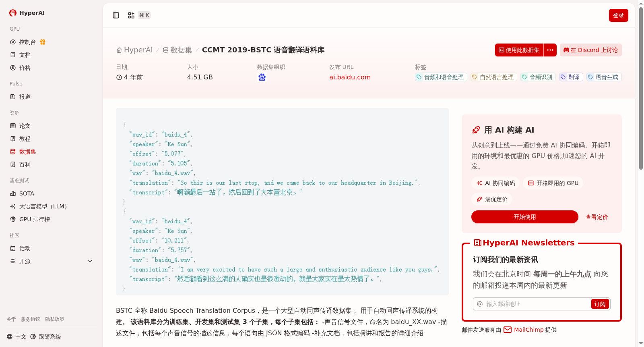Click the HyperAI logo icon
Screen dimensions: 644x347
click(x=13, y=13)
